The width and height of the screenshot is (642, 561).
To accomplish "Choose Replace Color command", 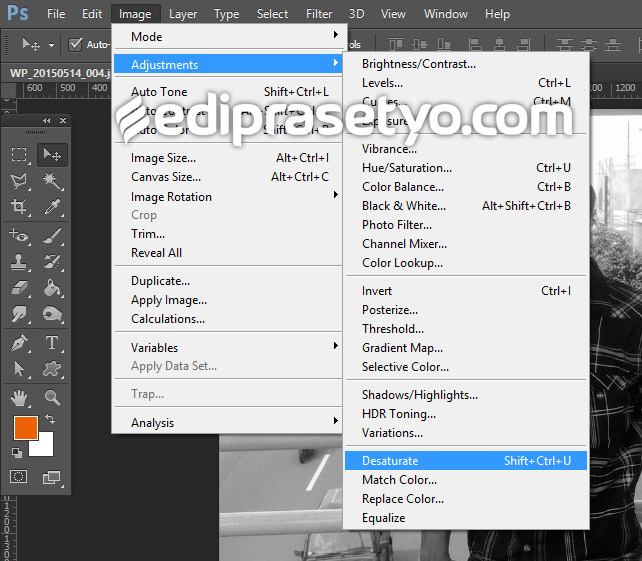I will click(466, 499).
